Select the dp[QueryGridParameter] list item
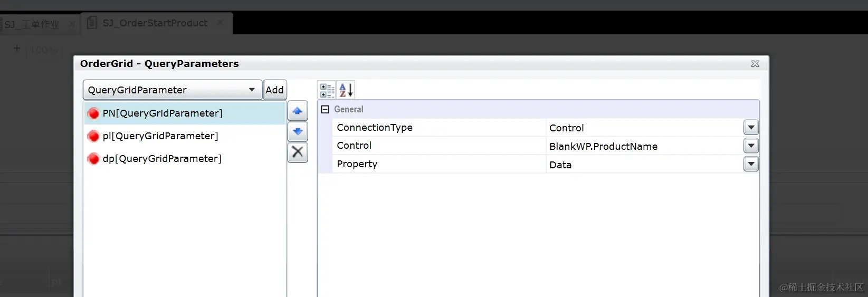The image size is (868, 297). (185, 158)
